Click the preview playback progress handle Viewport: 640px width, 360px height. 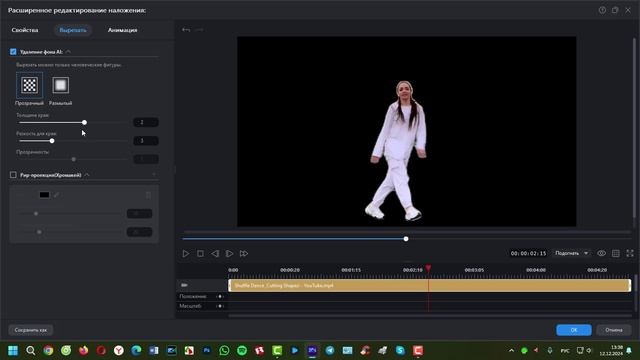click(406, 239)
